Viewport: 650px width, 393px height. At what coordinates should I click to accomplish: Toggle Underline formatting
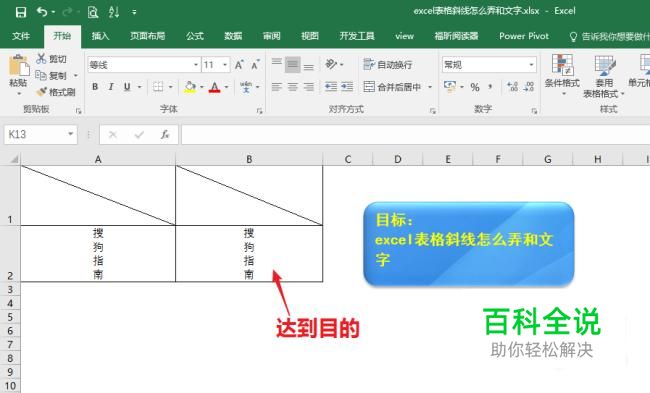click(x=127, y=87)
